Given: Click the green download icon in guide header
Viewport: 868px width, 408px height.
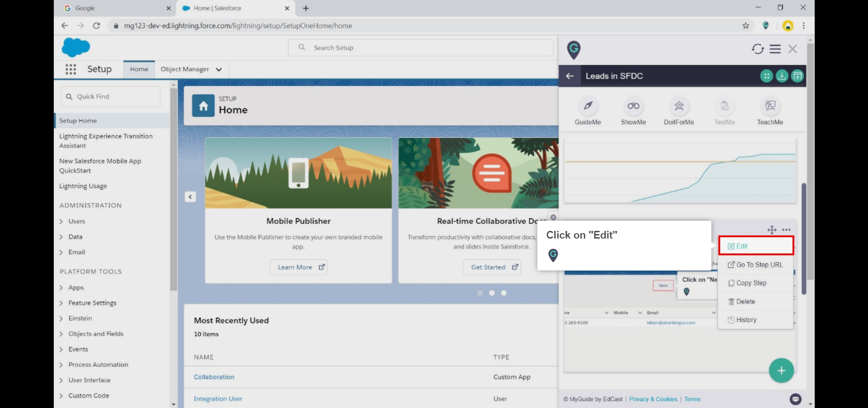Looking at the screenshot, I should click(782, 76).
